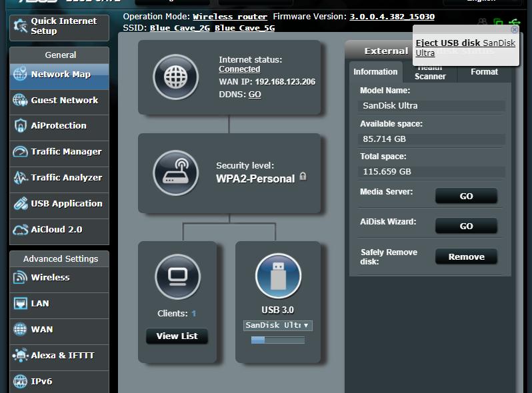Click the Clients count number
This screenshot has width=532, height=393.
[194, 314]
